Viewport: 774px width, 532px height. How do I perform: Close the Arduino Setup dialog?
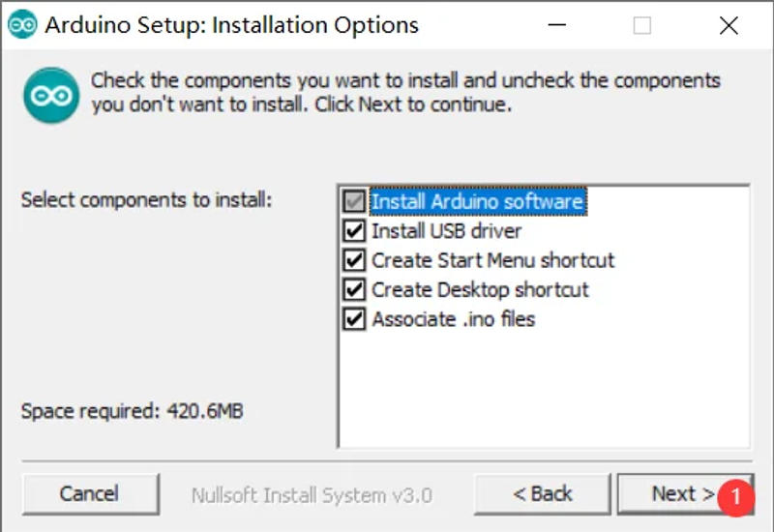[x=729, y=26]
